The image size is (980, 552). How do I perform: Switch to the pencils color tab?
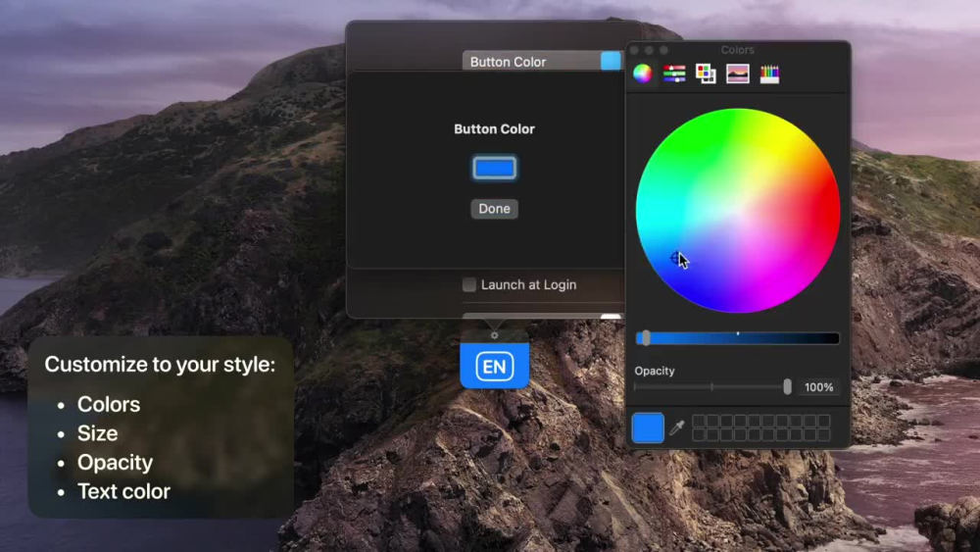point(769,74)
